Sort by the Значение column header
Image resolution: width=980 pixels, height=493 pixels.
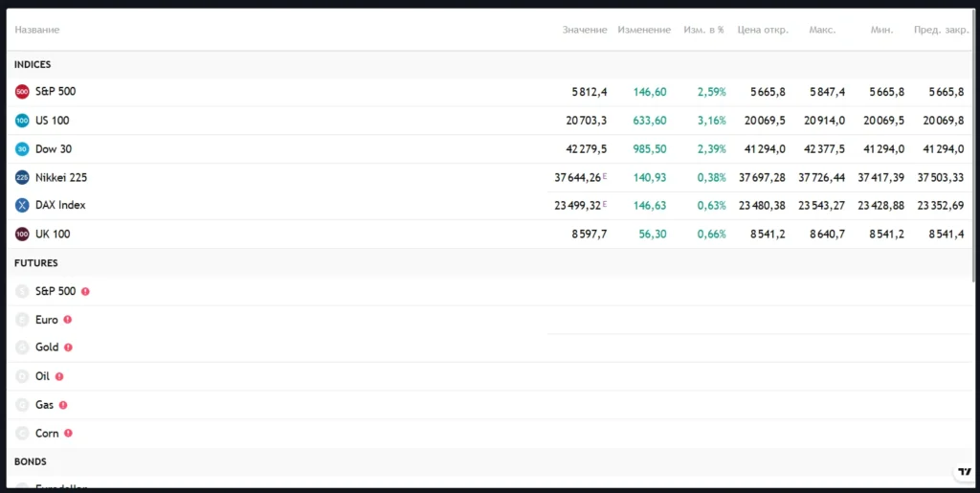click(584, 30)
